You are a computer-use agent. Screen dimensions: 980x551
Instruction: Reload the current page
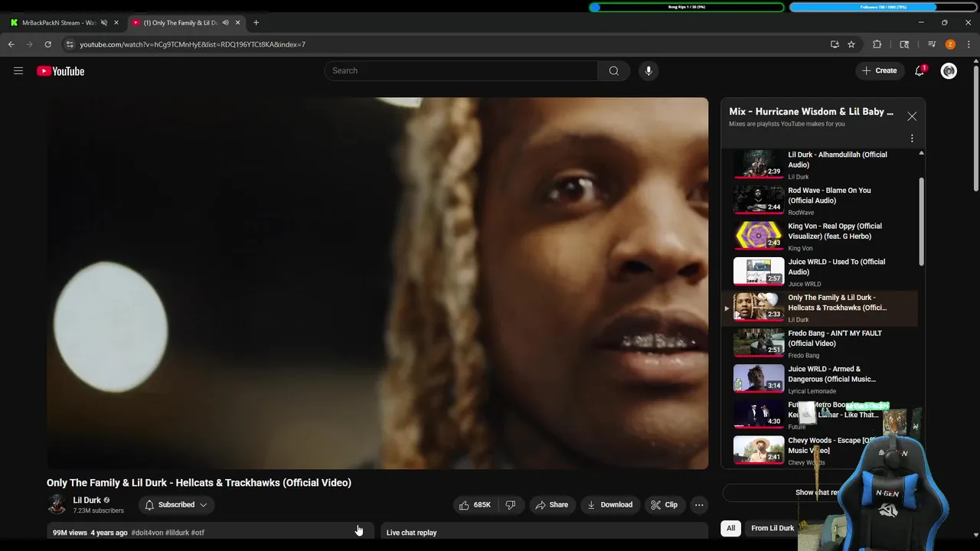click(47, 44)
